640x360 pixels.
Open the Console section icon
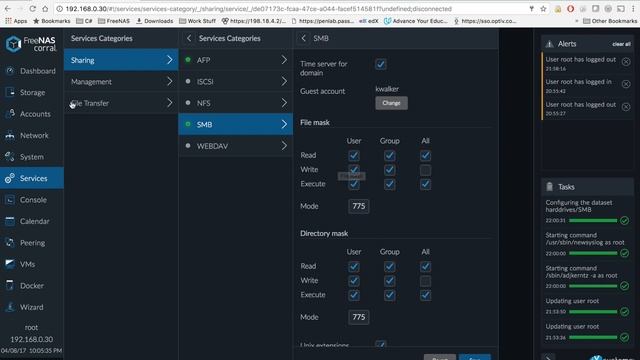click(10, 200)
